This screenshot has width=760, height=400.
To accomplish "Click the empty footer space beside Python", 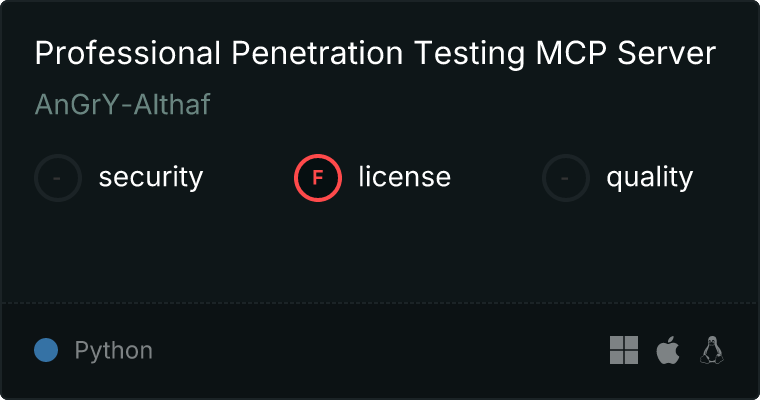I will (x=380, y=350).
